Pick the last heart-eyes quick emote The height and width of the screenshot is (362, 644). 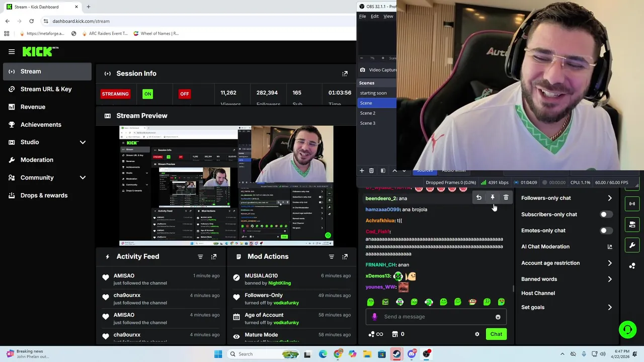click(x=501, y=302)
